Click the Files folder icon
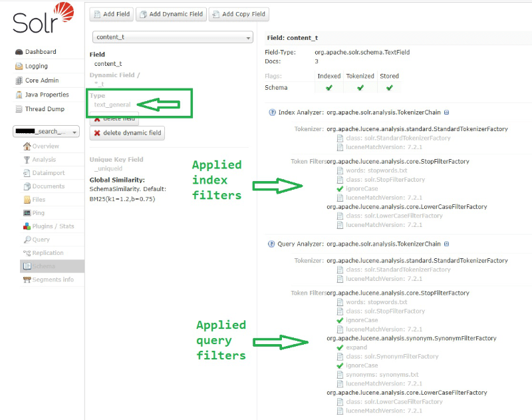This screenshot has width=532, height=420. coord(27,200)
